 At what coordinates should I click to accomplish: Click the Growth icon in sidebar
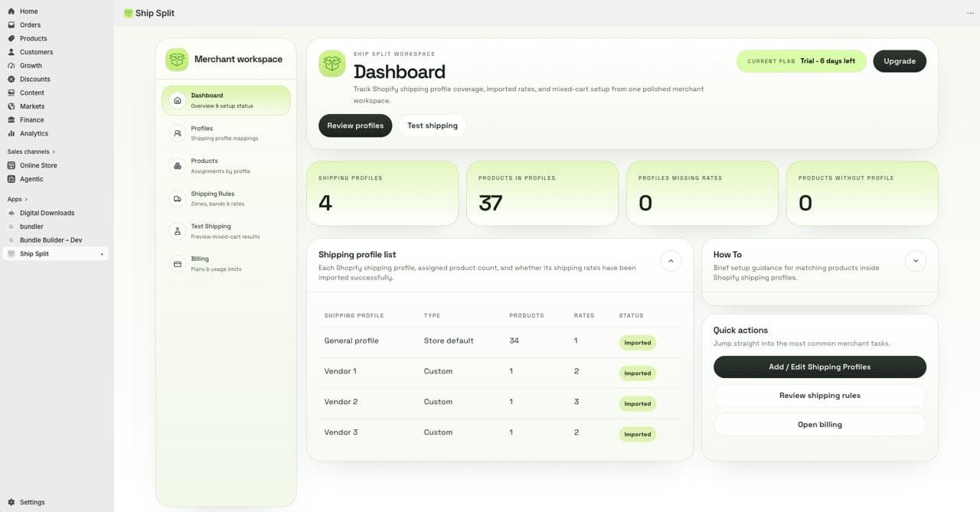click(x=11, y=66)
